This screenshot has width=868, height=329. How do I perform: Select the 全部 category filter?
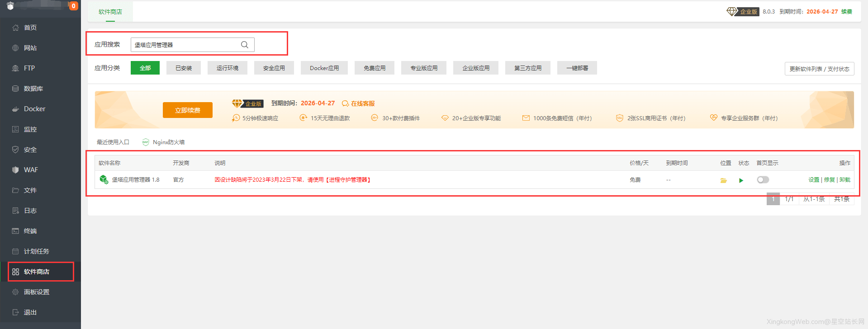(145, 68)
